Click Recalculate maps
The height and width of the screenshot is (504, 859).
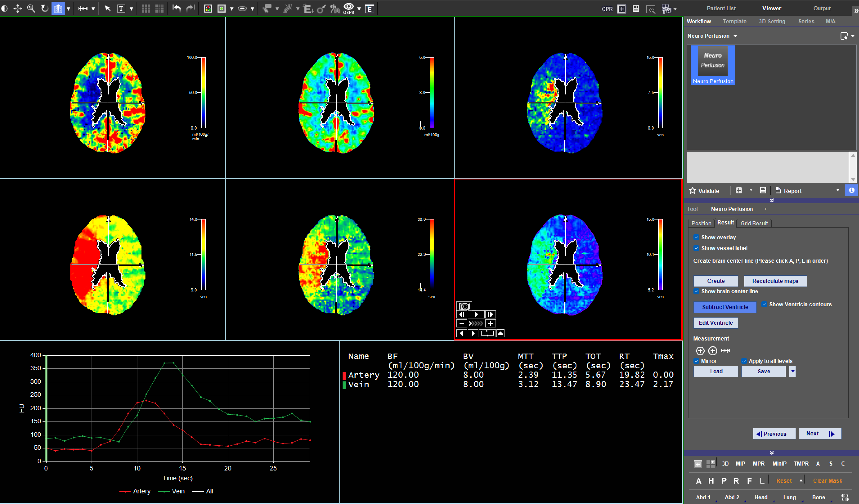(775, 281)
